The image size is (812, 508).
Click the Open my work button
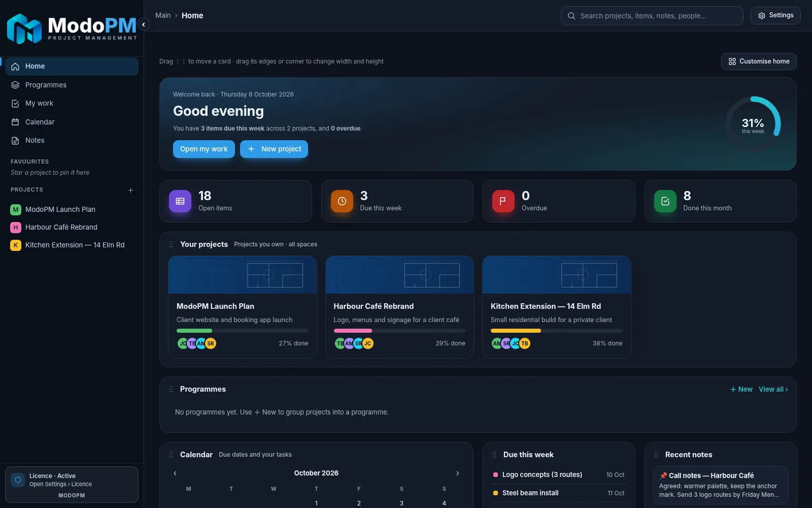tap(204, 149)
